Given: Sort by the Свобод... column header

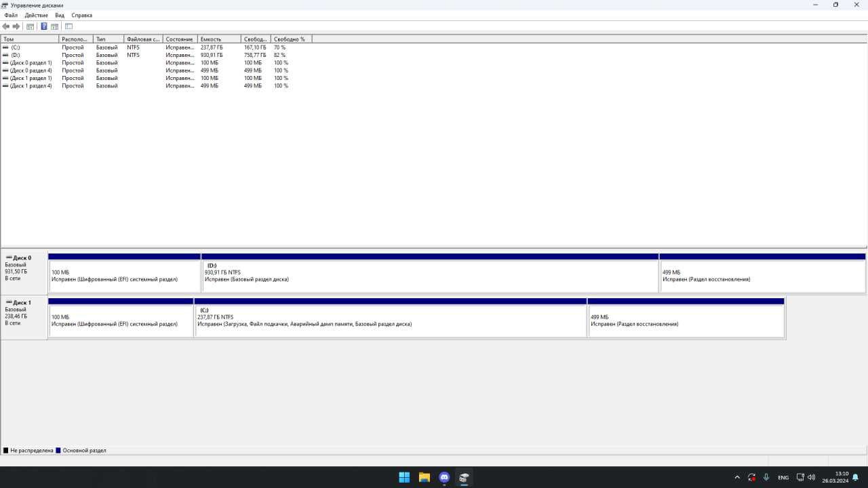Looking at the screenshot, I should (256, 39).
